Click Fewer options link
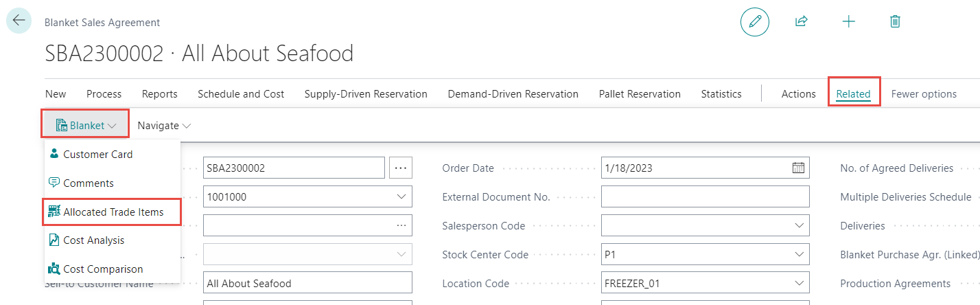The height and width of the screenshot is (305, 980). click(924, 94)
